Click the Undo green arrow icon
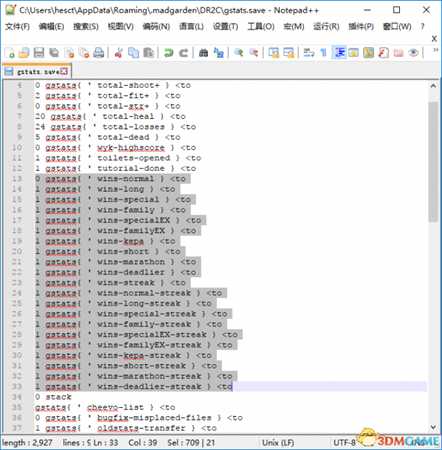The image size is (442, 450). click(169, 53)
